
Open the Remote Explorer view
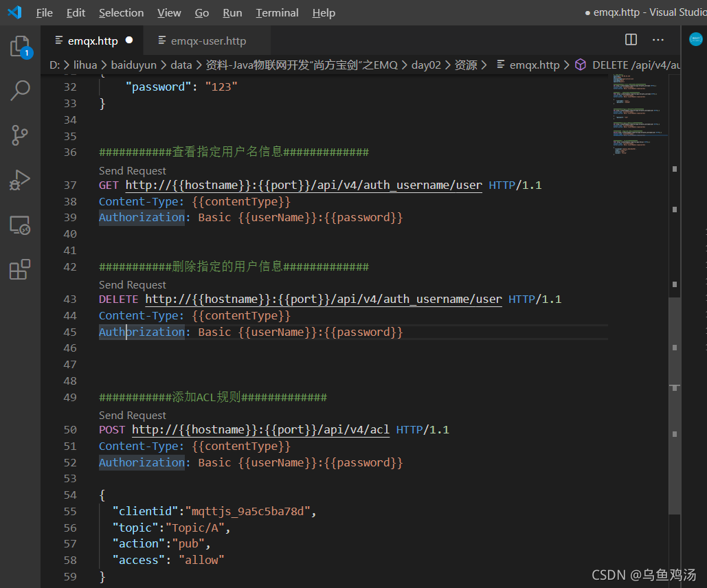(x=20, y=225)
